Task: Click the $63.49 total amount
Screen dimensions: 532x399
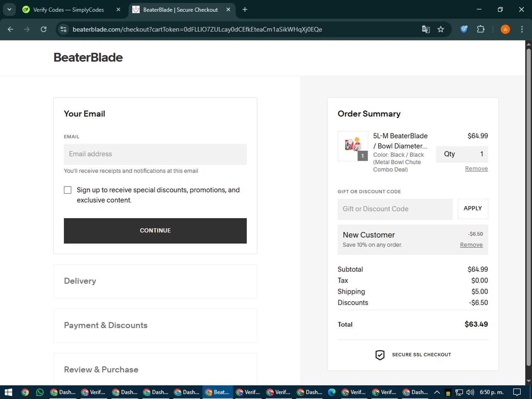Action: pos(476,324)
